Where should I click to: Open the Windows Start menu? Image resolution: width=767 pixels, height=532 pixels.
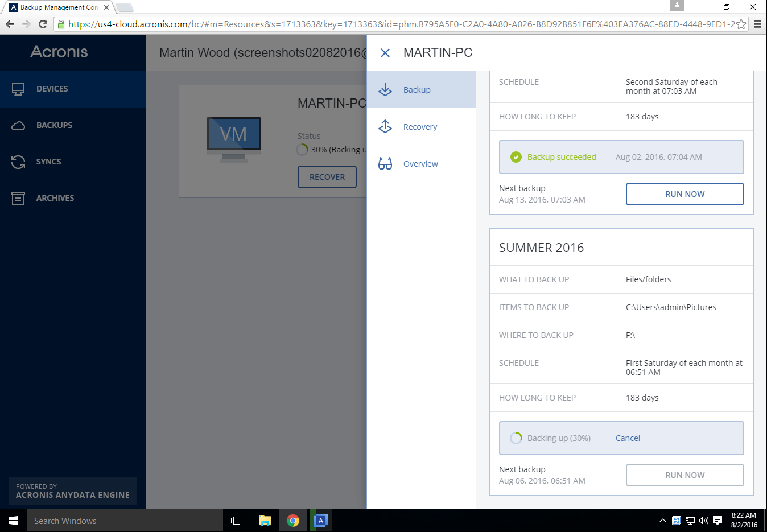pos(14,521)
